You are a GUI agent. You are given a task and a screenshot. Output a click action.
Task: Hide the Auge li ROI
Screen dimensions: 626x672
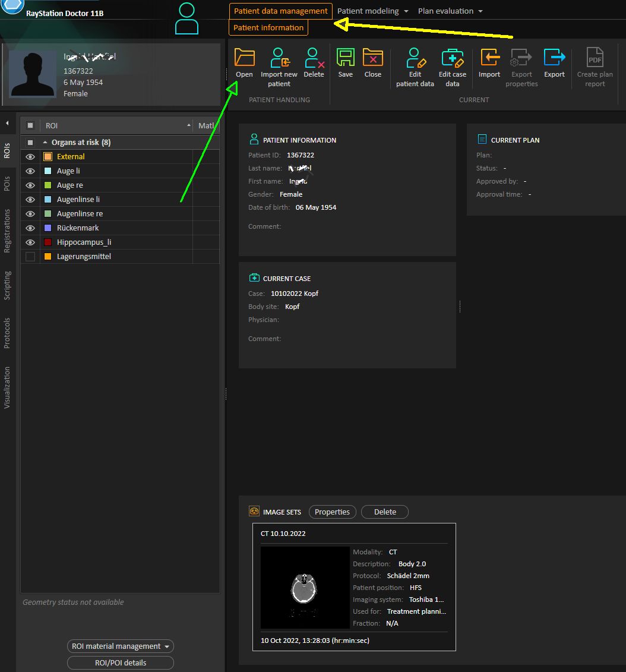[30, 171]
